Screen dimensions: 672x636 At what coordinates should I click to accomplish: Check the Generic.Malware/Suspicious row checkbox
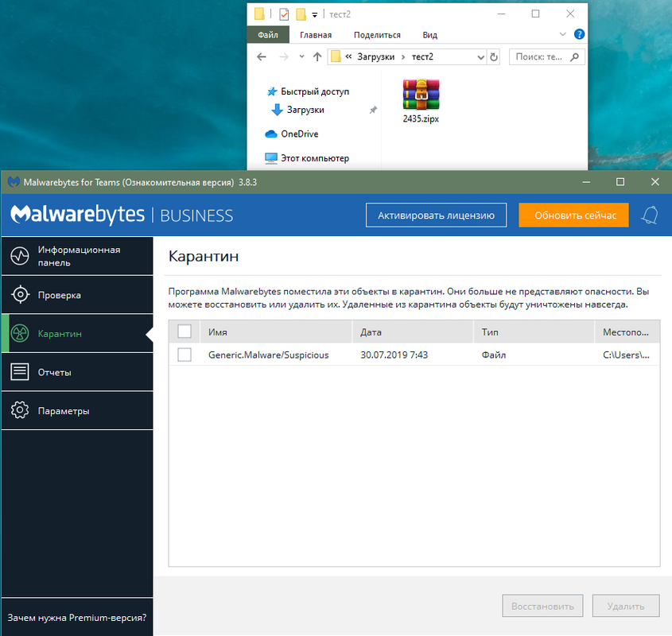click(185, 355)
